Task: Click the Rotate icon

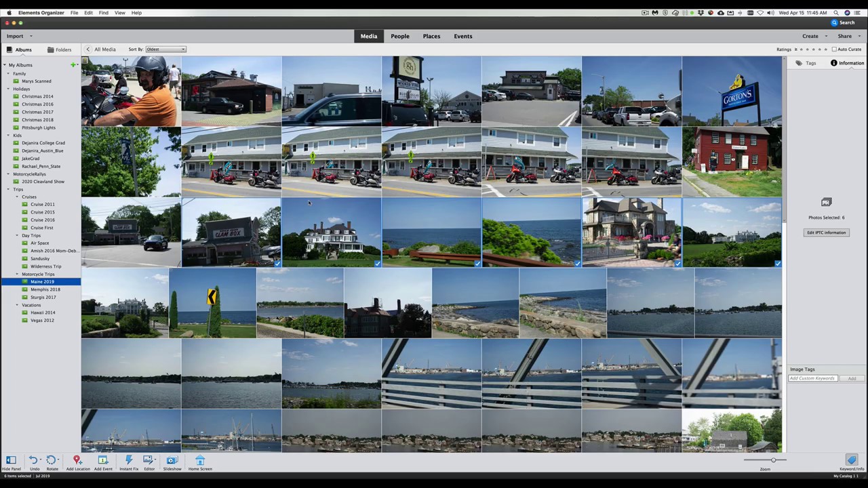Action: coord(52,460)
